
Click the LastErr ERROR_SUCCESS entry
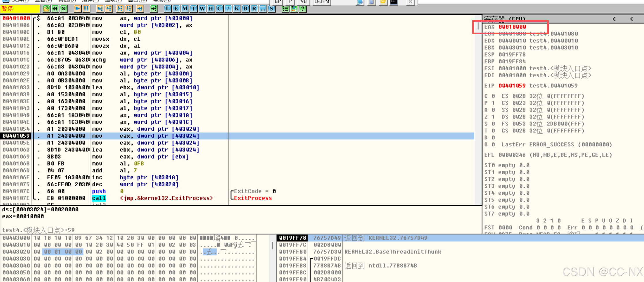pyautogui.click(x=557, y=144)
